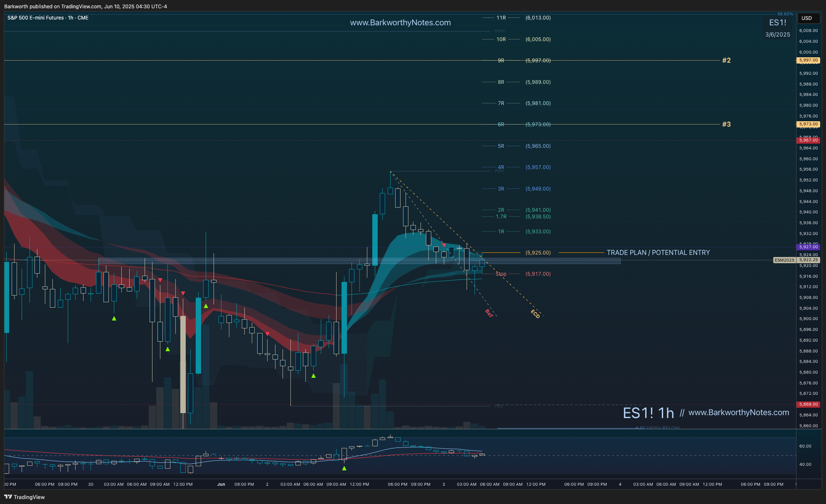Click the 60.00 level on RSI scale
Image resolution: width=826 pixels, height=504 pixels.
point(805,446)
